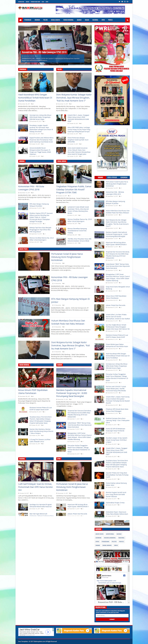This screenshot has width=148, height=644.
Task: Open the Jadi Mitra GrabCar ad
Action: [x=34, y=631]
